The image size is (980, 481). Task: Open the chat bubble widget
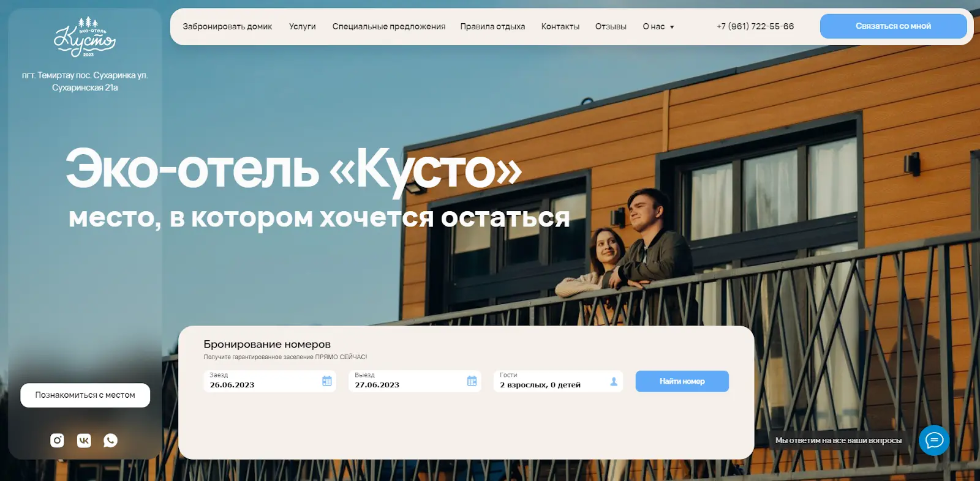click(934, 440)
